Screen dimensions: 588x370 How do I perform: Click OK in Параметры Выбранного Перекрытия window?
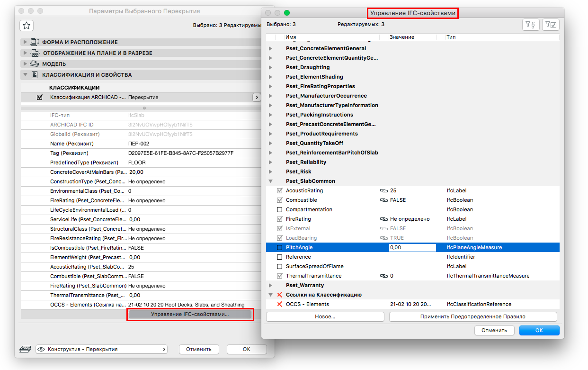[246, 349]
